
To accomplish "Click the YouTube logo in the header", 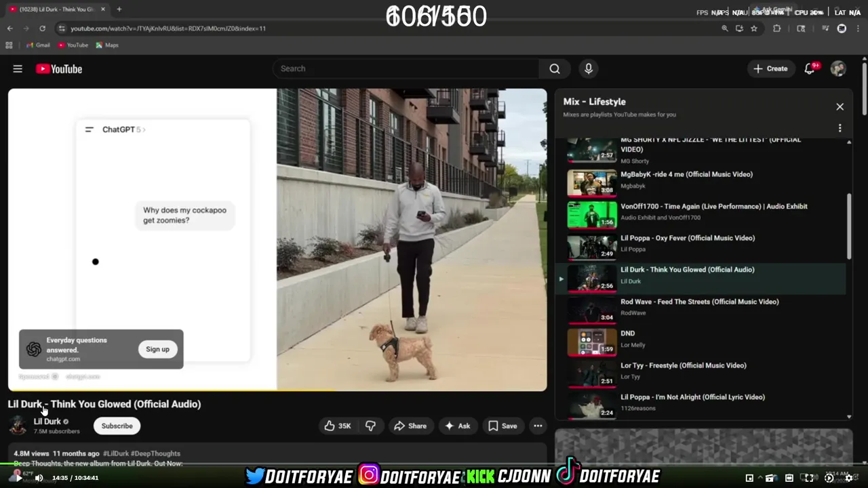I will click(x=59, y=68).
